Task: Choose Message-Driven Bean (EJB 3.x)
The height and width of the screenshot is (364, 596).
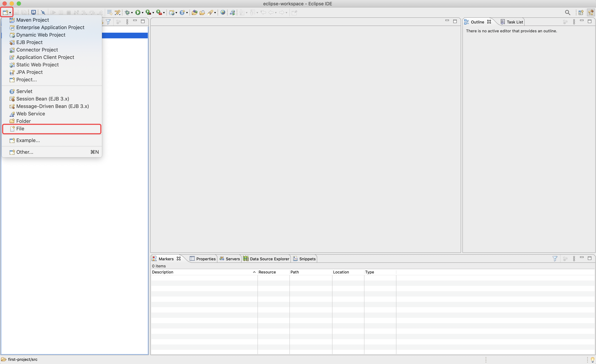Action: click(x=52, y=106)
